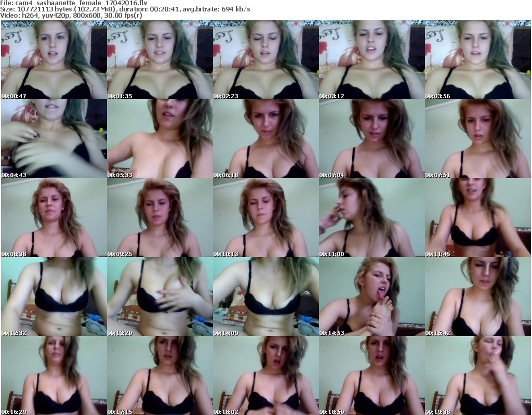This screenshot has width=532, height=415.
Task: Select the frame stamped 00:02:23
Action: click(265, 60)
